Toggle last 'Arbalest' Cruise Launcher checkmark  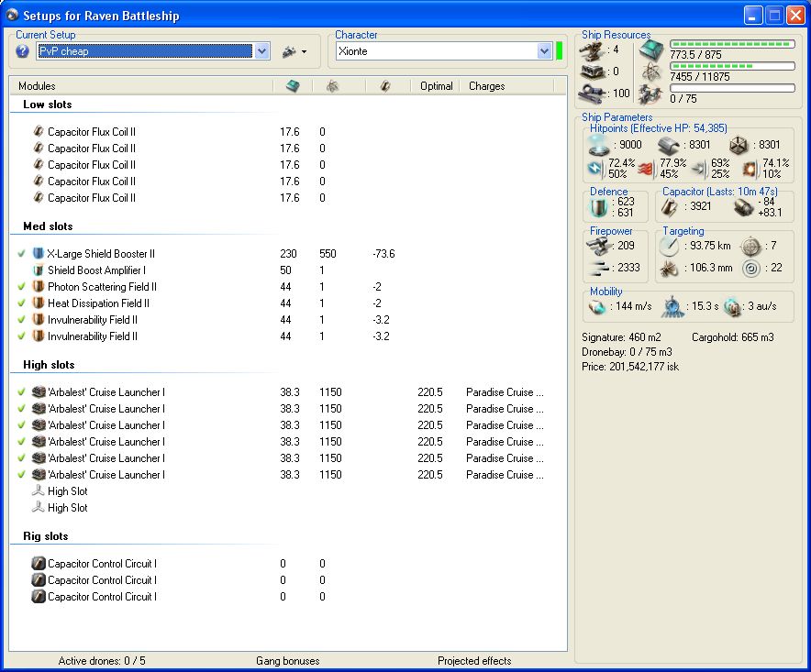tap(21, 475)
